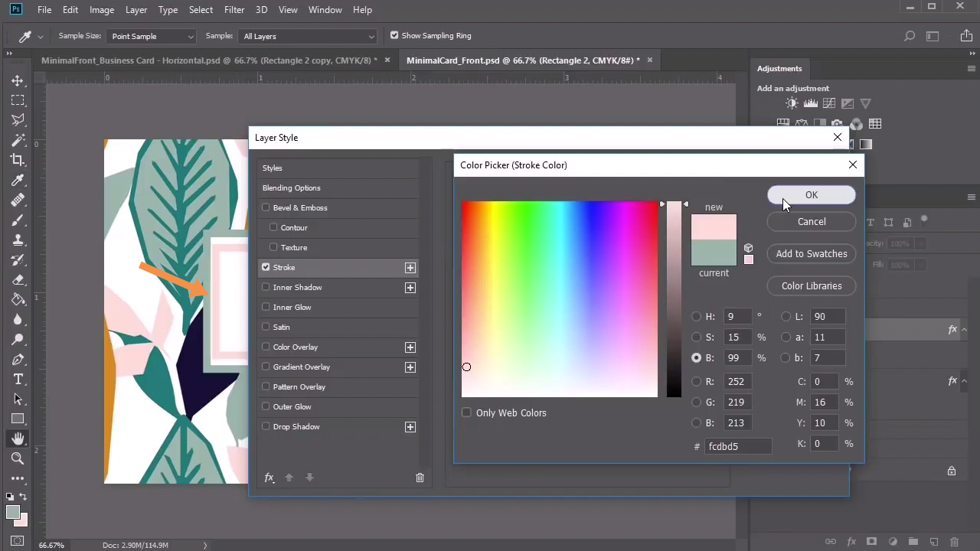The image size is (980, 551).
Task: Select the Zoom tool
Action: (18, 458)
